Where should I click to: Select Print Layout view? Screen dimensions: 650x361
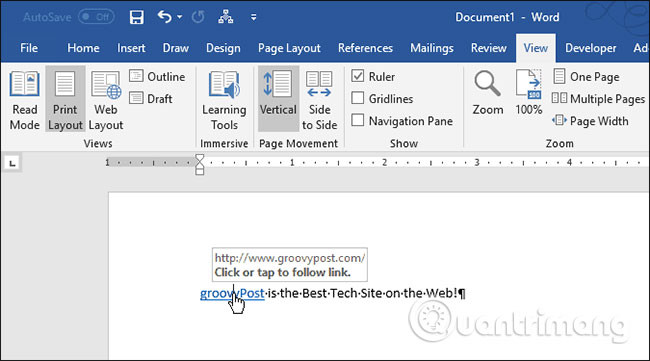[x=65, y=99]
